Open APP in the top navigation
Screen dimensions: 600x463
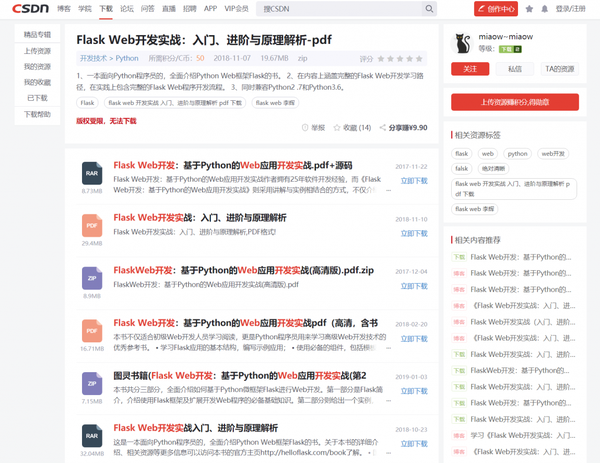[210, 8]
